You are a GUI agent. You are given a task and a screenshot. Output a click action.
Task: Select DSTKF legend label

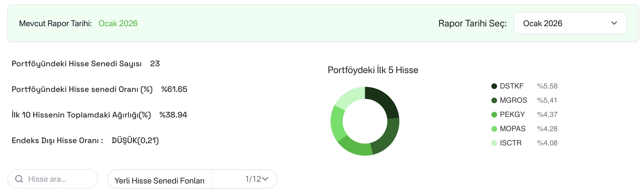pyautogui.click(x=512, y=86)
